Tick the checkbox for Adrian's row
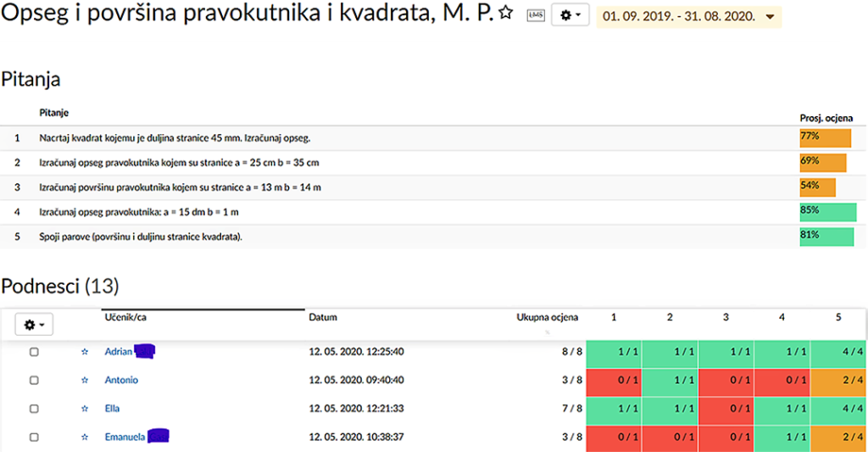Viewport: 868px width, 452px height. pyautogui.click(x=34, y=352)
